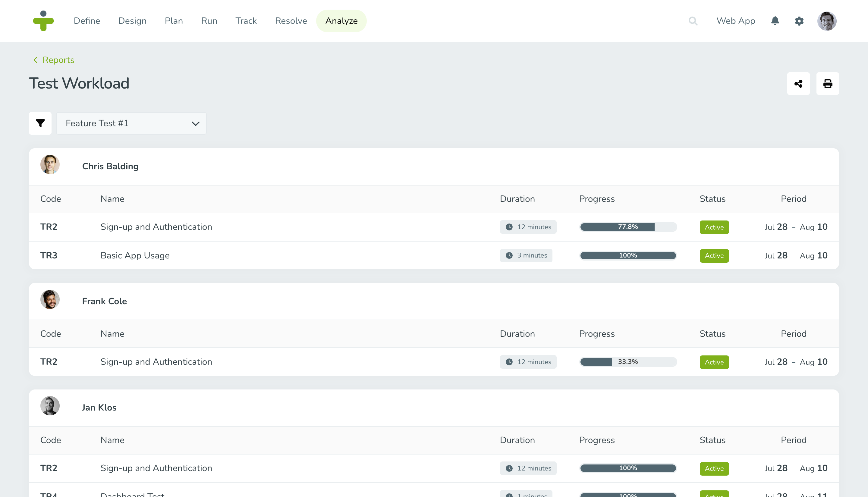Click the 77.8% progress bar on TR2
Screen dimensions: 868x497
click(628, 227)
